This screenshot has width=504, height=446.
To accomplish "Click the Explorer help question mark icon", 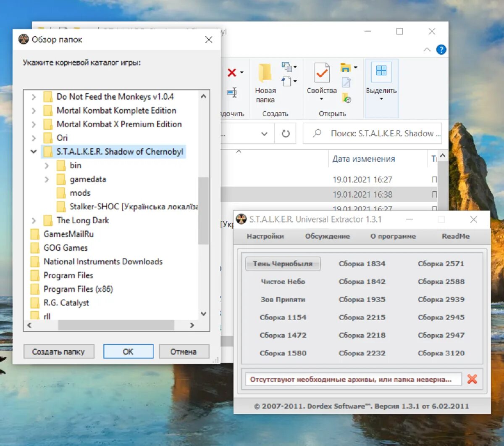I will (x=441, y=50).
